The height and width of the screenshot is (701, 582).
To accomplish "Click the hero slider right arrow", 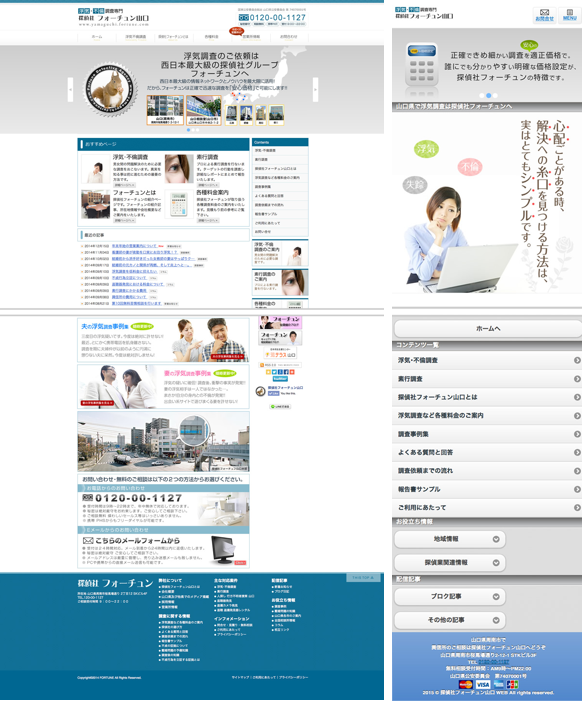I will (315, 89).
